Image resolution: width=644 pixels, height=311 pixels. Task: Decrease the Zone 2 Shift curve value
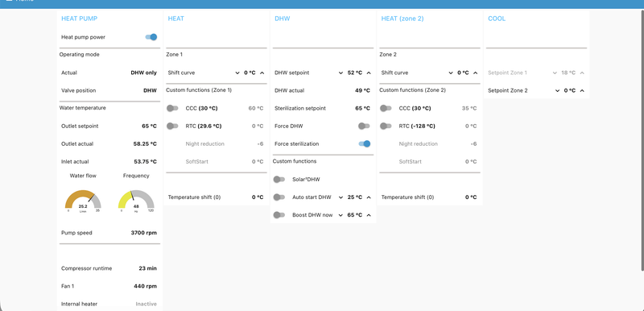point(451,73)
